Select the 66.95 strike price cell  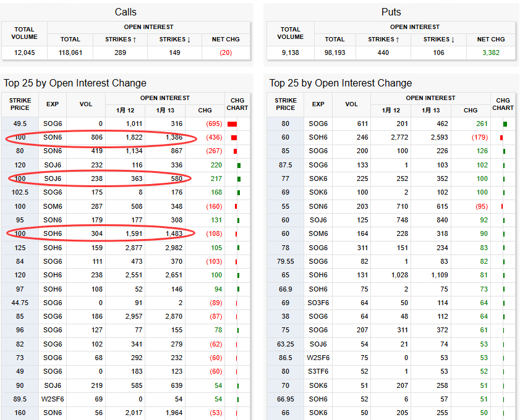[285, 399]
